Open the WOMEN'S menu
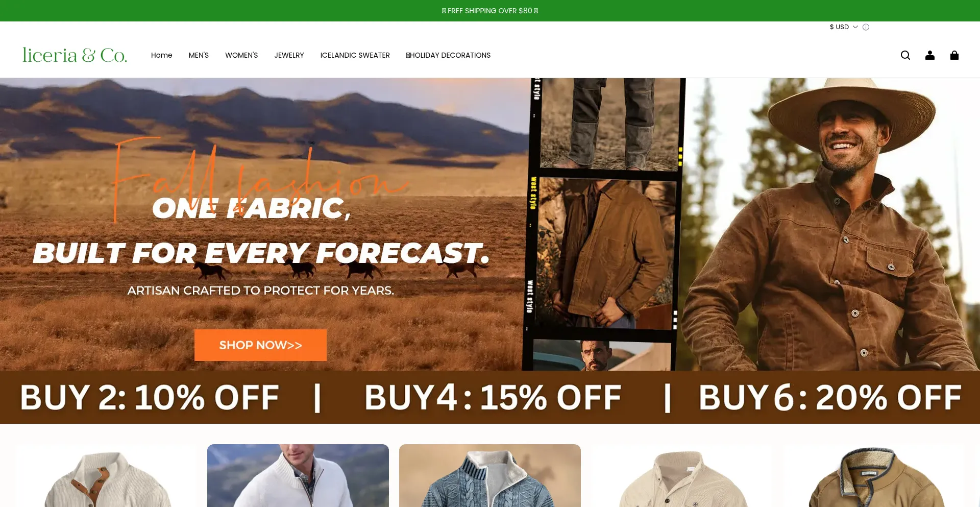Viewport: 980px width, 507px height. [241, 55]
